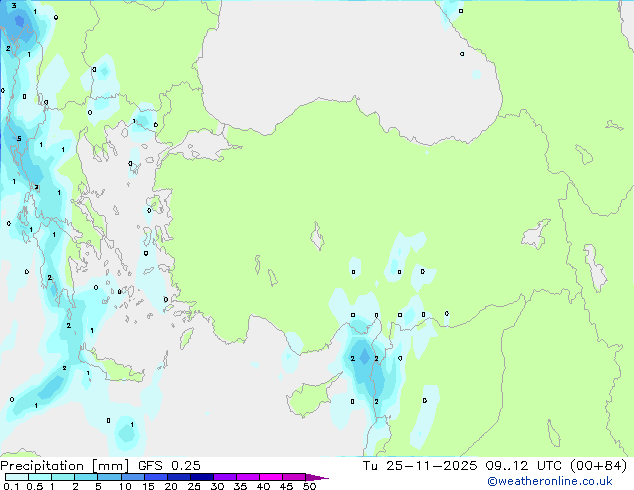Click the '(00+84)' forecast offset text
This screenshot has height=490, width=634.
598,466
